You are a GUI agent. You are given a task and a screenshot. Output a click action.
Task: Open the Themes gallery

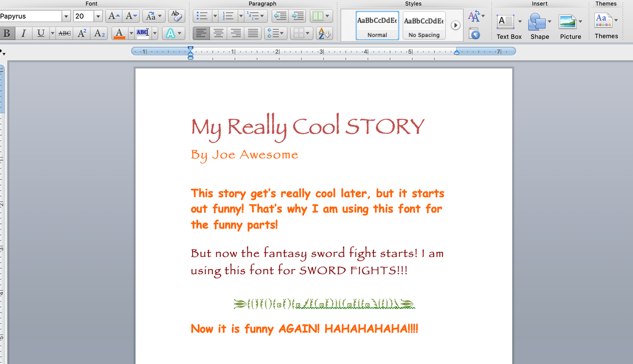[606, 25]
